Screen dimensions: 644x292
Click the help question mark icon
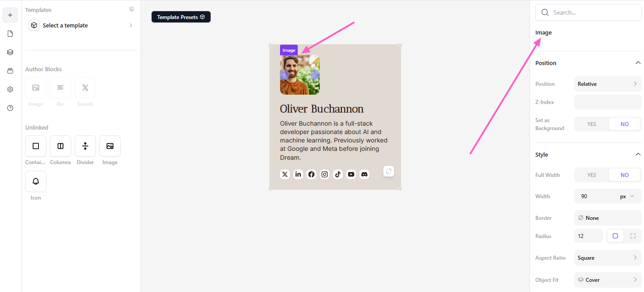click(10, 108)
